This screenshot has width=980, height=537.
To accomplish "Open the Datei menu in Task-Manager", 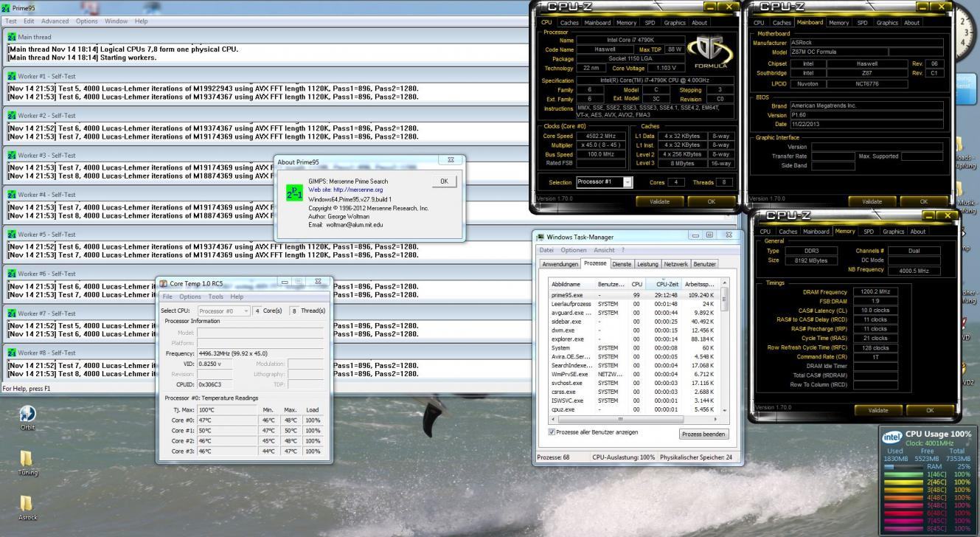I will point(546,250).
